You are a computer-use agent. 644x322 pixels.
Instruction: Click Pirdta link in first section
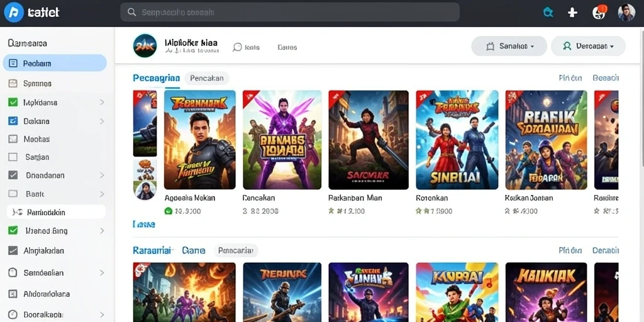coord(570,78)
